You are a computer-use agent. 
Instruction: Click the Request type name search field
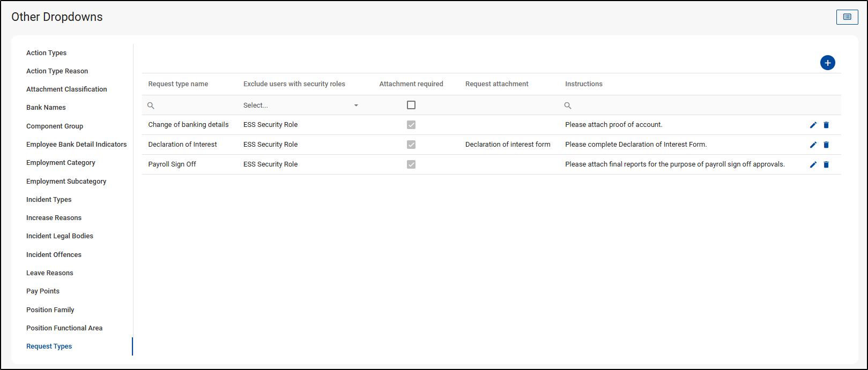coord(193,105)
